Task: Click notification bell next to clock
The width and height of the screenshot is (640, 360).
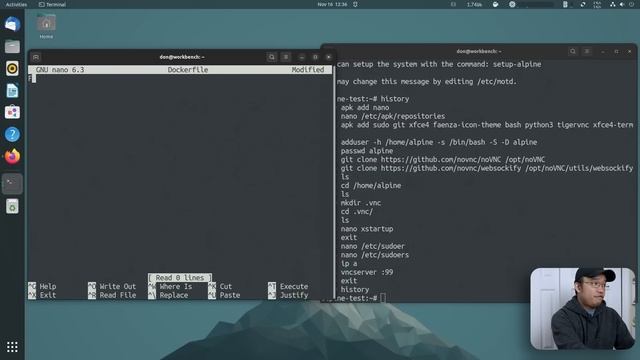Action: [356, 4]
